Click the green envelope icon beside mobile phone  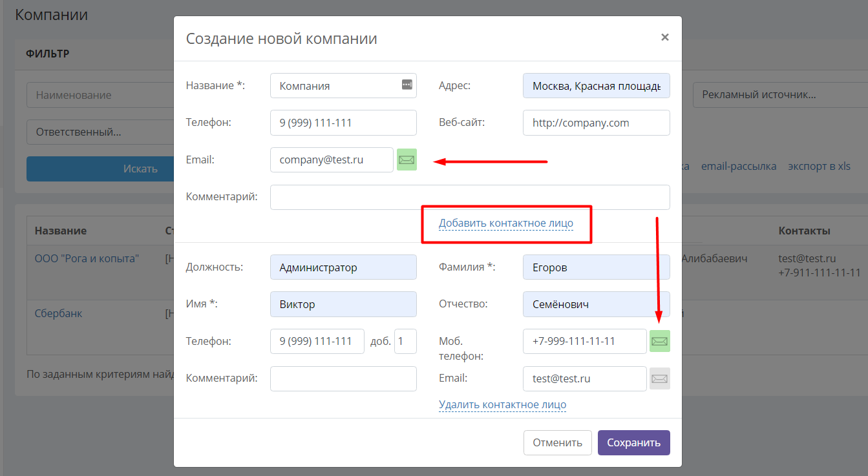660,341
